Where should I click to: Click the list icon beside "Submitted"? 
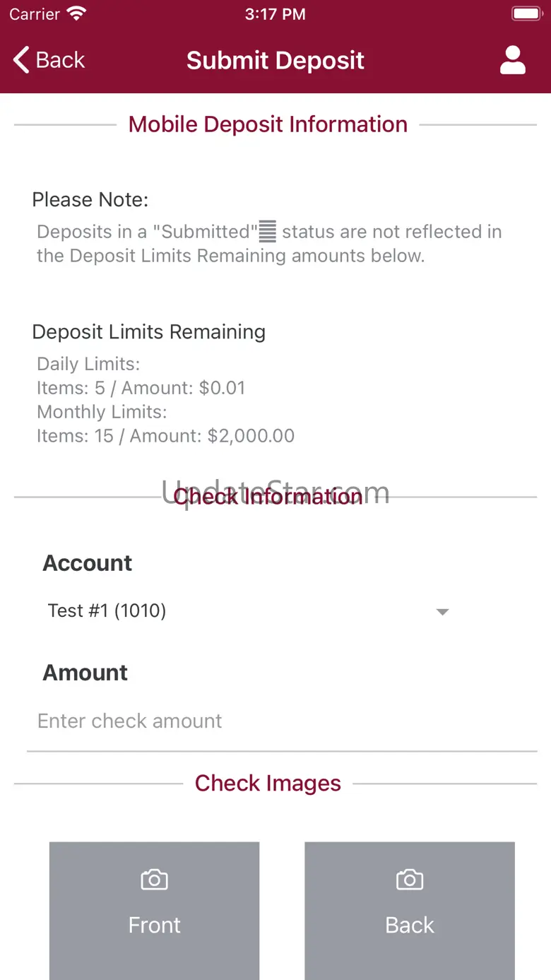coord(267,232)
